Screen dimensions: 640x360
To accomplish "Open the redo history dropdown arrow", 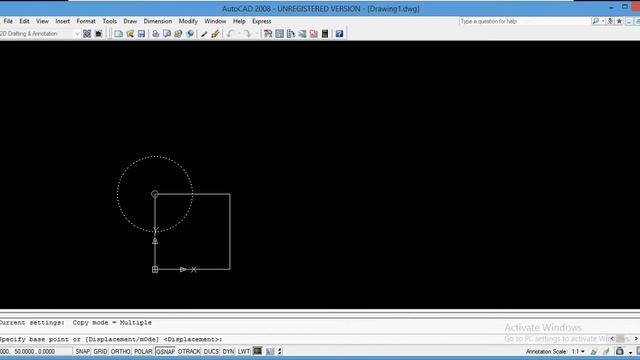I will click(256, 34).
